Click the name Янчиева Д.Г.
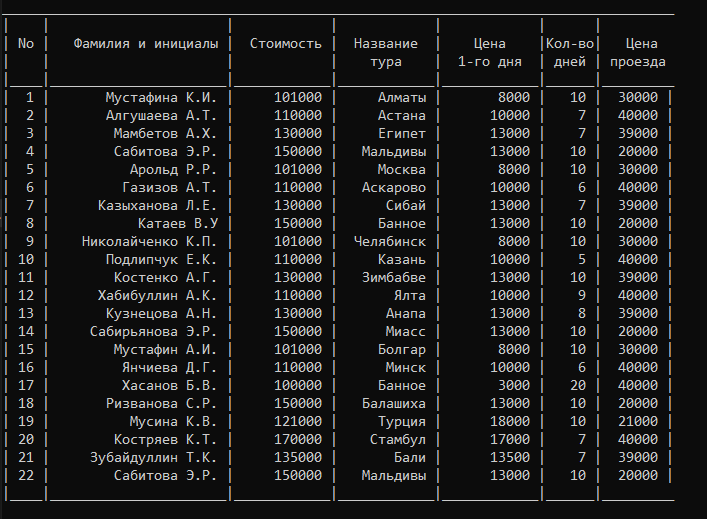The image size is (707, 519). pyautogui.click(x=169, y=367)
